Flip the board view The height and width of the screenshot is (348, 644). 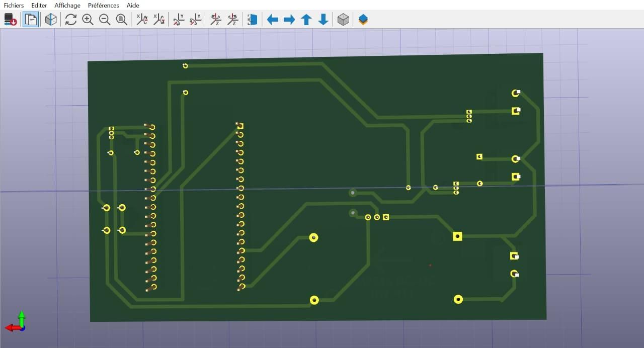click(253, 20)
